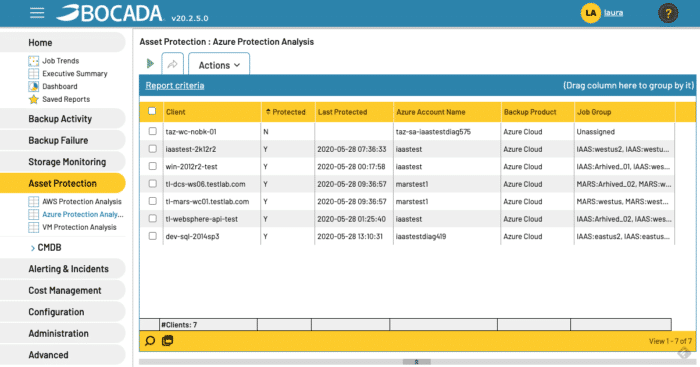The height and width of the screenshot is (367, 700).
Task: Click the LA user avatar
Action: point(590,13)
